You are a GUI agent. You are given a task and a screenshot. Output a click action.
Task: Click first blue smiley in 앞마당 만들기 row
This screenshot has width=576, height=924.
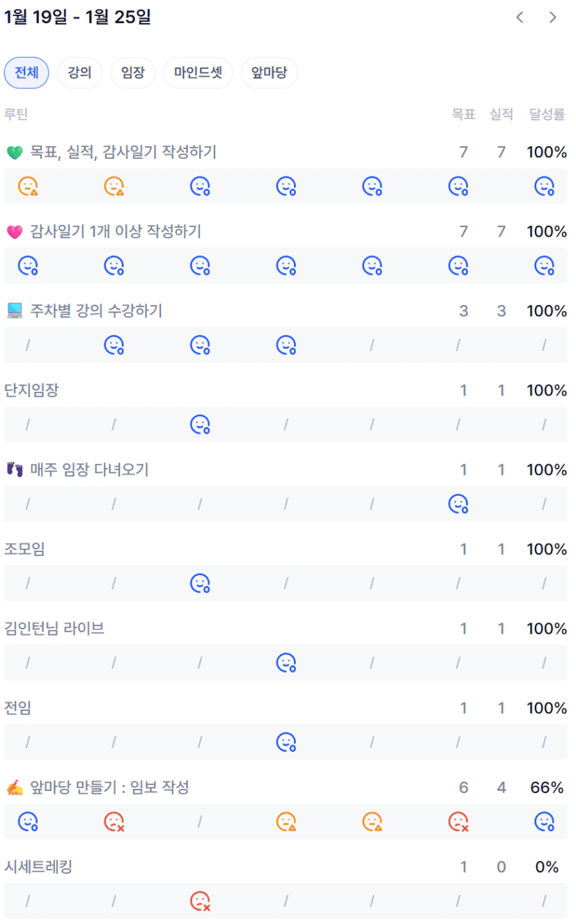pyautogui.click(x=28, y=822)
